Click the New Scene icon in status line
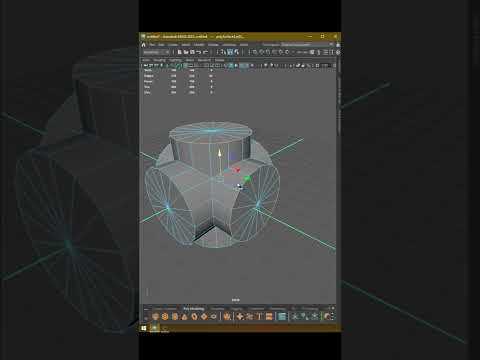This screenshot has height=360, width=480. (180, 52)
